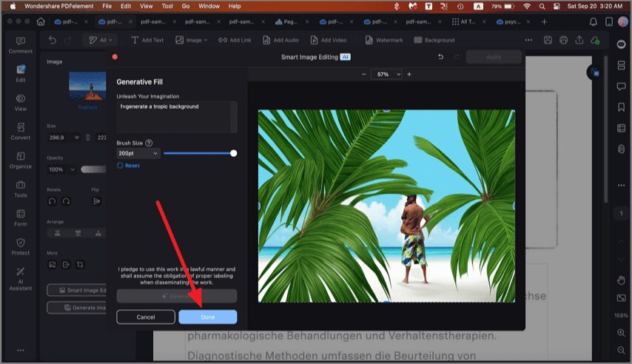Click the Brush Size help icon
The image size is (632, 364).
pyautogui.click(x=149, y=143)
